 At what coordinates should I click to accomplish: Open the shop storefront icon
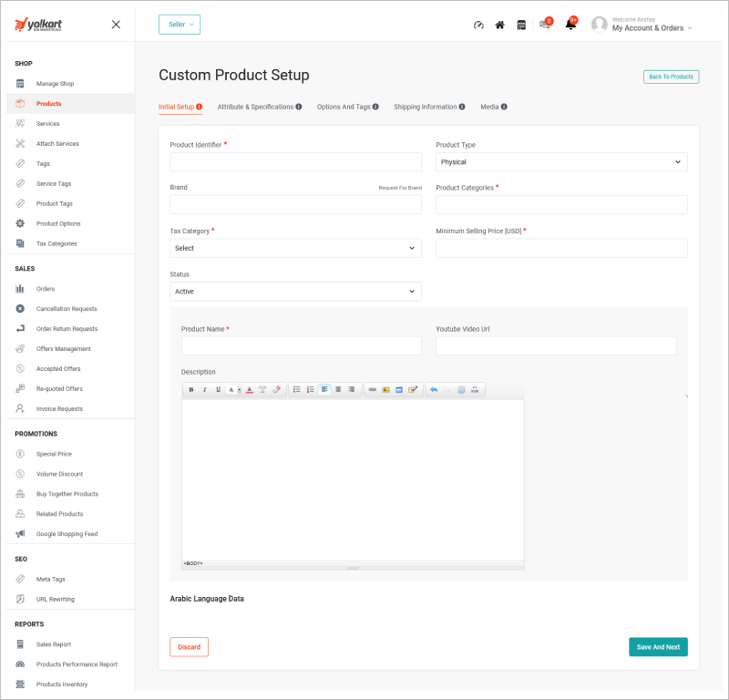[x=521, y=26]
